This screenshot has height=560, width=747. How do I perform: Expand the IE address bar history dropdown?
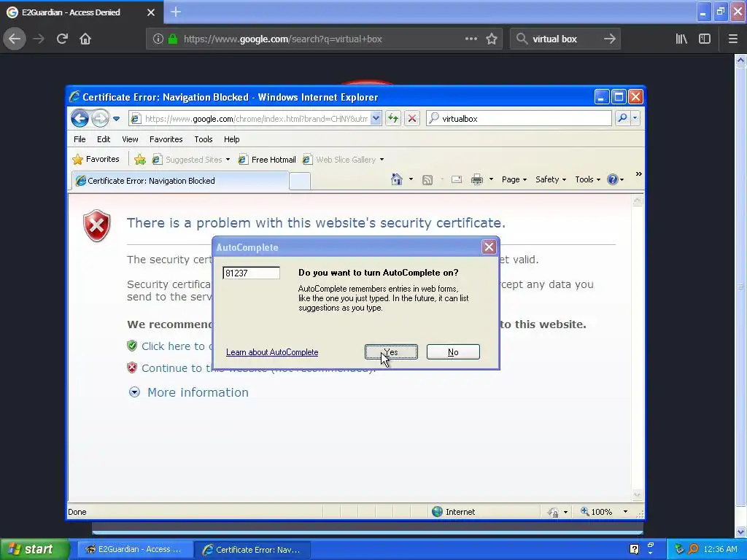coord(376,119)
